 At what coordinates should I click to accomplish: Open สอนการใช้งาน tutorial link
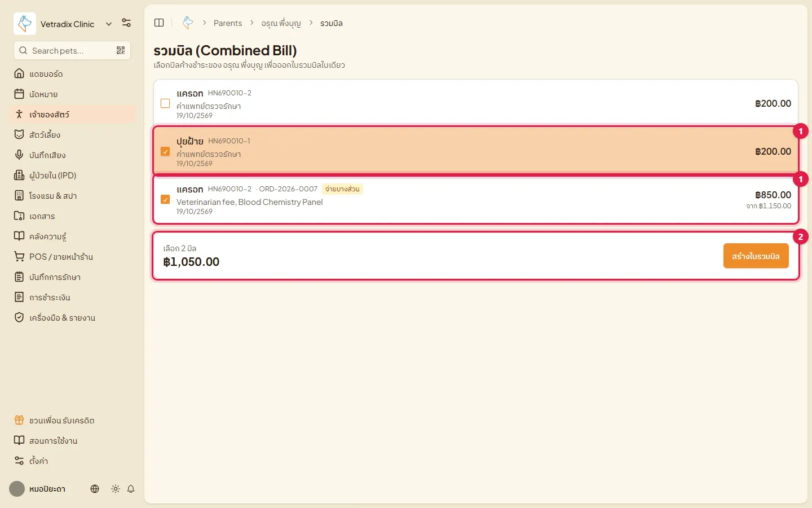coord(72,441)
